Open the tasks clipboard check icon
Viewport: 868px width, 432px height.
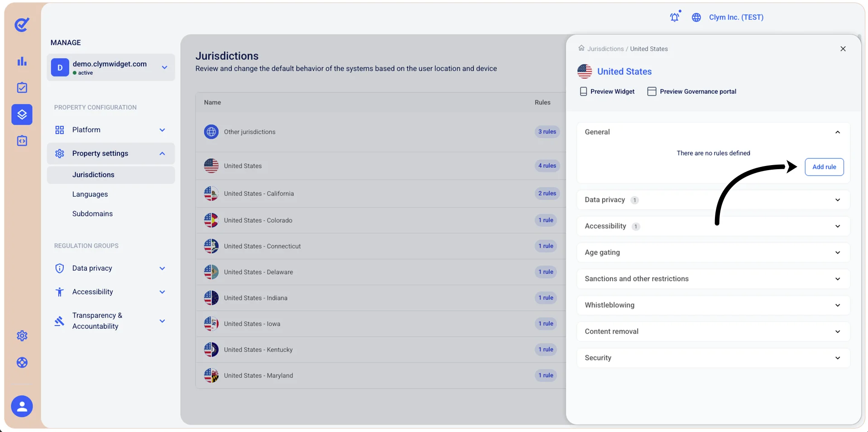coord(22,88)
